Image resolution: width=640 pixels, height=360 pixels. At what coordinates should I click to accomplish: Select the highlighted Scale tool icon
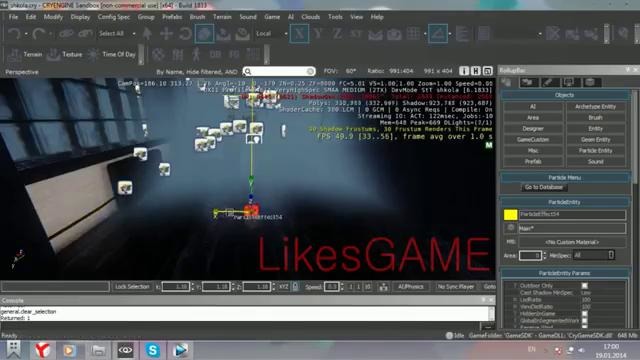204,33
